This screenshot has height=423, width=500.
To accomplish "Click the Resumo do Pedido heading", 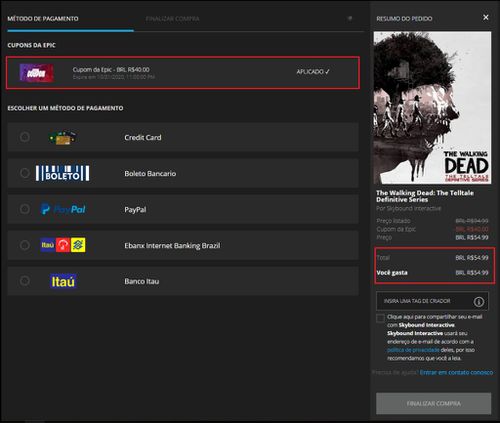I will point(404,19).
